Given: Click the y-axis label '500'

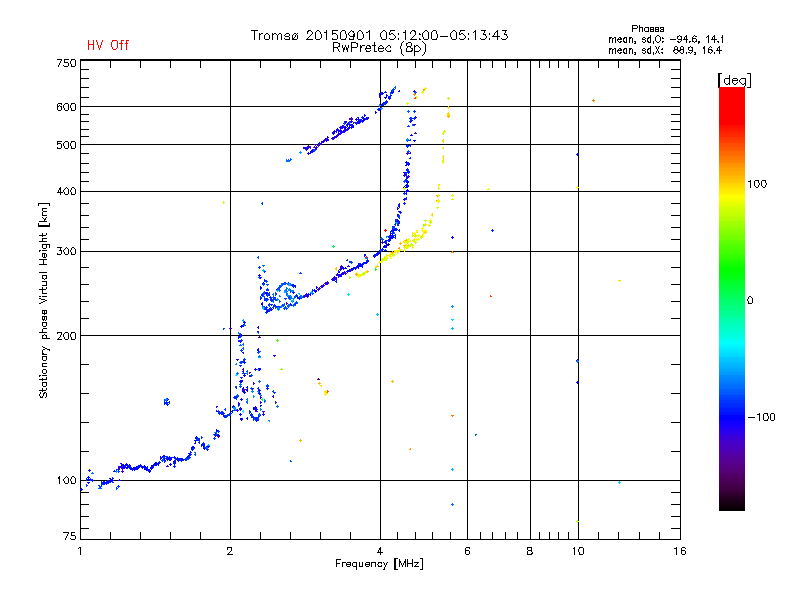Looking at the screenshot, I should point(66,145).
